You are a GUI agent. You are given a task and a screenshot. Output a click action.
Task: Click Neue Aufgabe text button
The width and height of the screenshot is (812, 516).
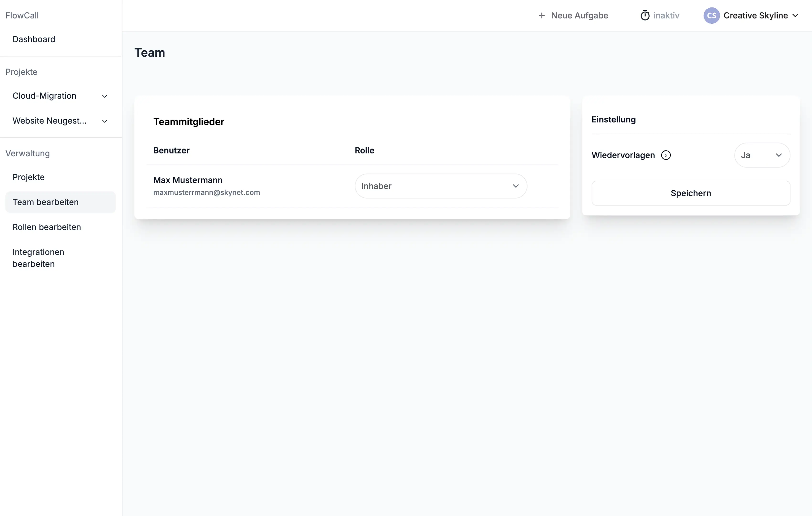coord(579,16)
